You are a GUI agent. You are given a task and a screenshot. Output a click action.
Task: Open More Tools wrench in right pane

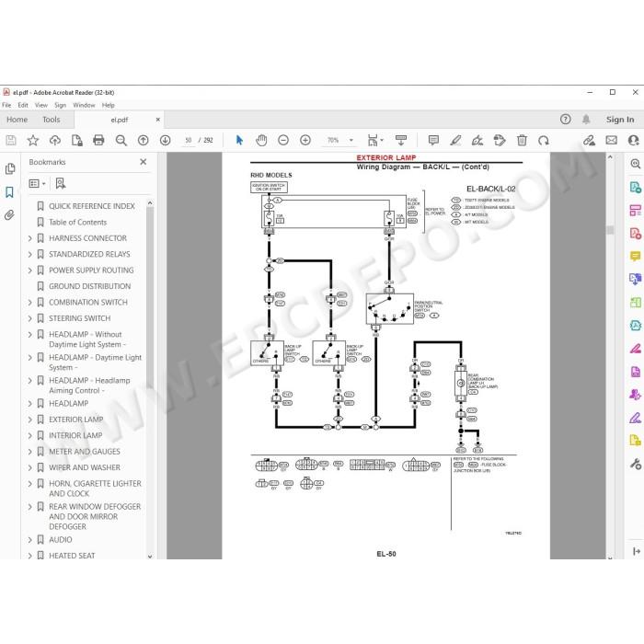[636, 464]
